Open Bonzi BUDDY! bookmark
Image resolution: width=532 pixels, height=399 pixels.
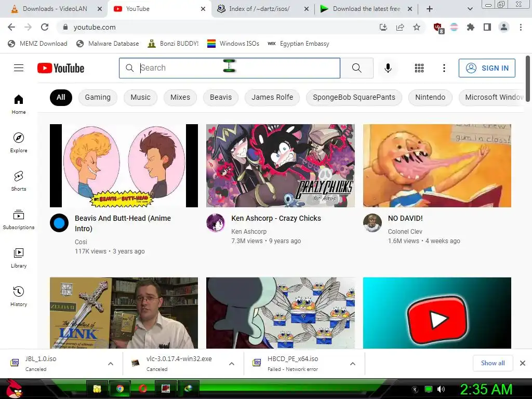(x=174, y=44)
